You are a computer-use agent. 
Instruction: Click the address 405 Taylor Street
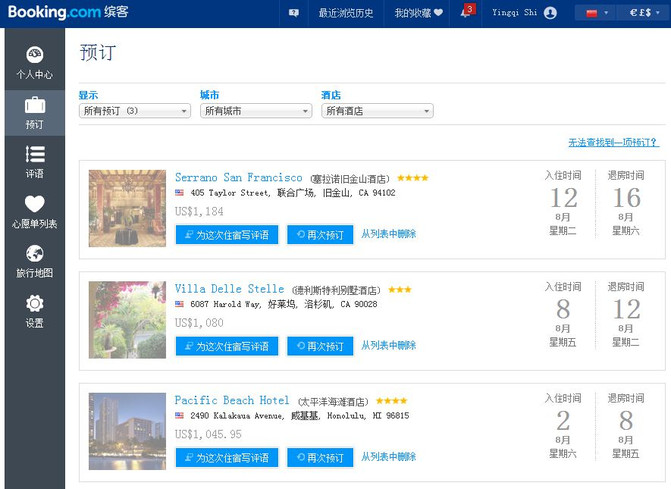(293, 193)
